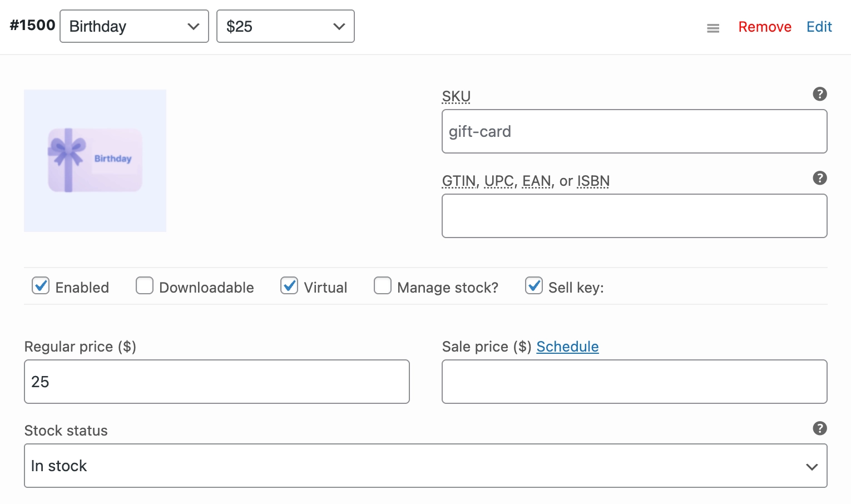Open the SKU help tooltip
The width and height of the screenshot is (851, 504).
coord(820,94)
